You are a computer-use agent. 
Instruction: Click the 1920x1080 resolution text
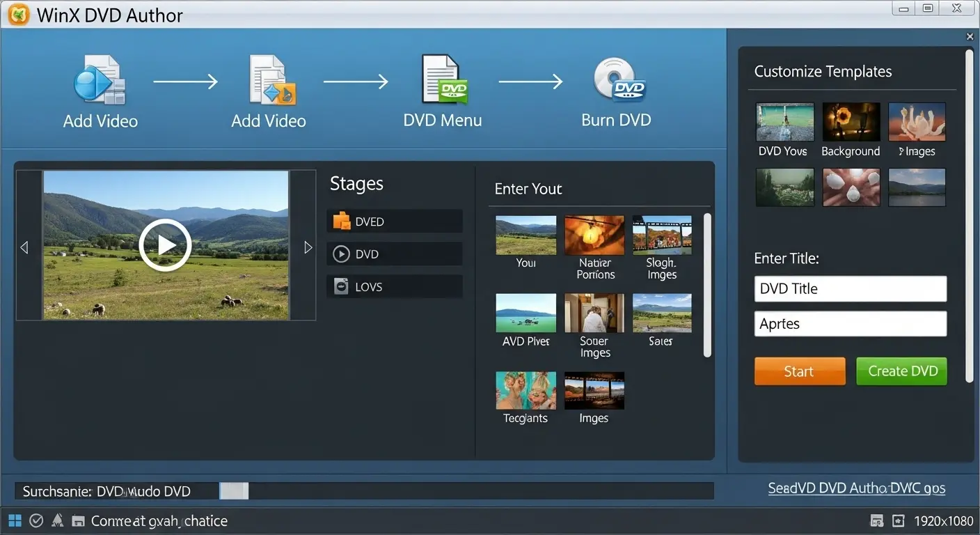pos(943,521)
